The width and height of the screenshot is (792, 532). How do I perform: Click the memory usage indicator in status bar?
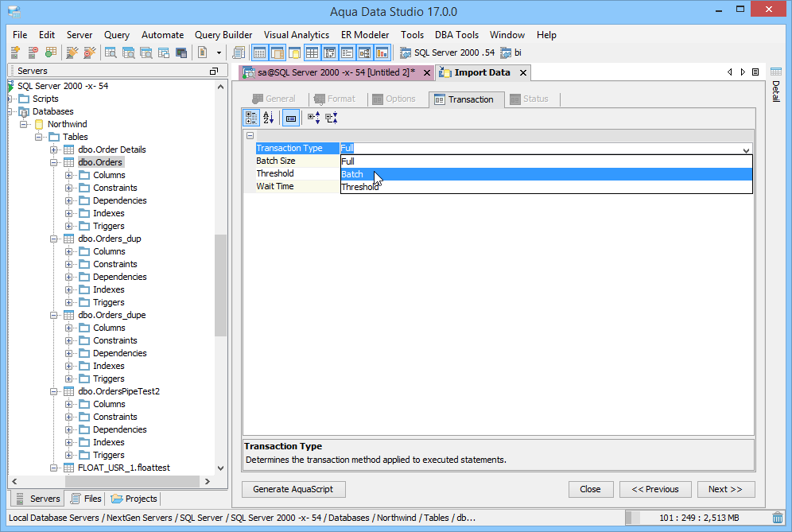(698, 518)
